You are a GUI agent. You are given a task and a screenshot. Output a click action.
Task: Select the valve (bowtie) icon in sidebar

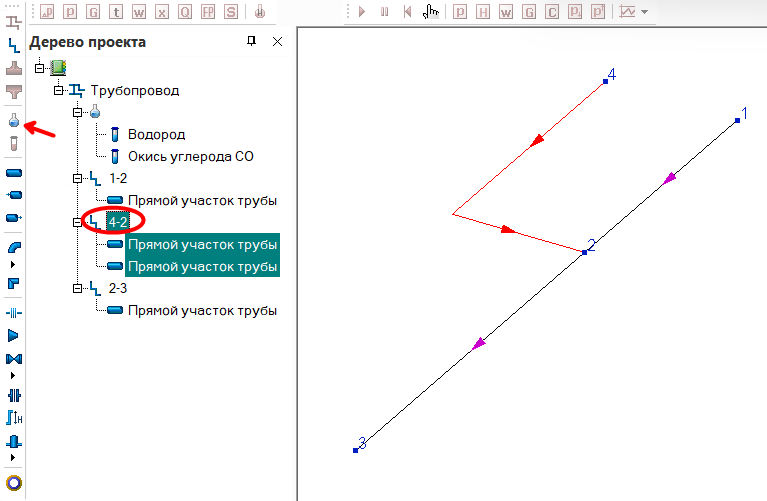point(14,358)
